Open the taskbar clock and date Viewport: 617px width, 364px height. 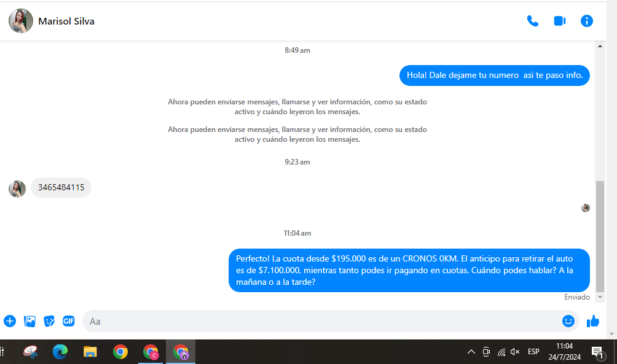pyautogui.click(x=565, y=352)
